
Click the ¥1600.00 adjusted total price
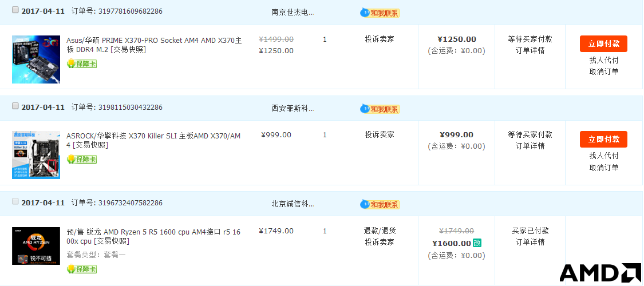tap(452, 243)
